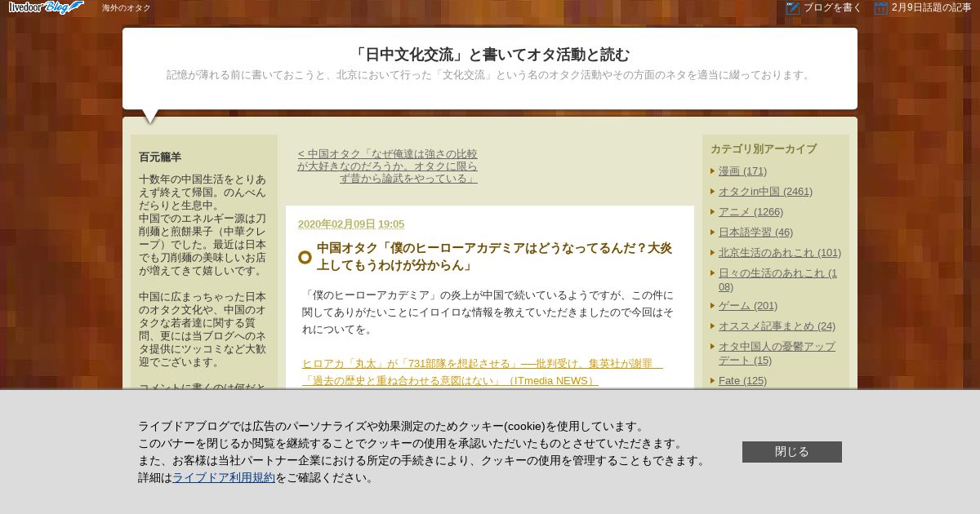The width and height of the screenshot is (980, 514).
Task: Open オタ中国人の憂鬱アップデート (15) category
Action: point(777,353)
